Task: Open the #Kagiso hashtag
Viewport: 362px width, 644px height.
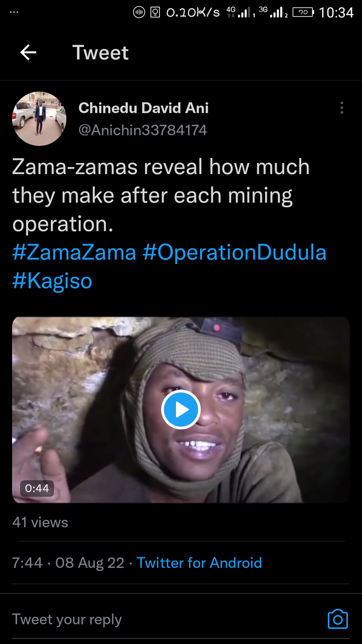Action: point(52,281)
